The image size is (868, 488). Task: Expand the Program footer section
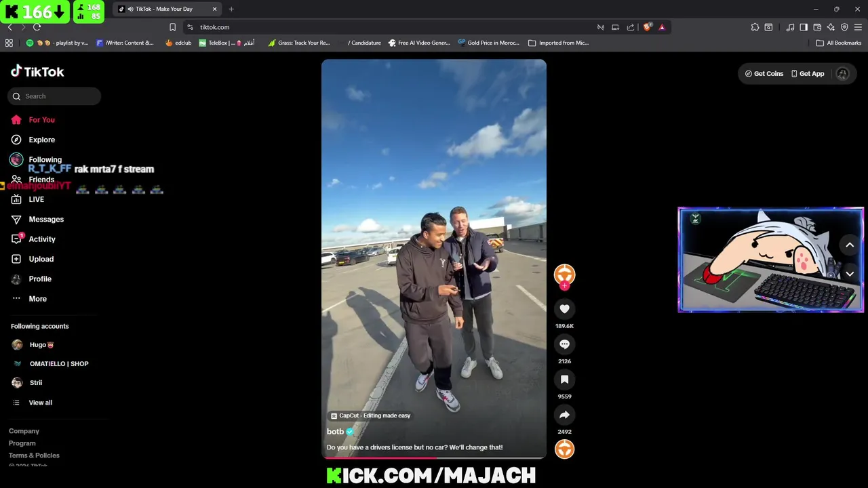pos(22,443)
